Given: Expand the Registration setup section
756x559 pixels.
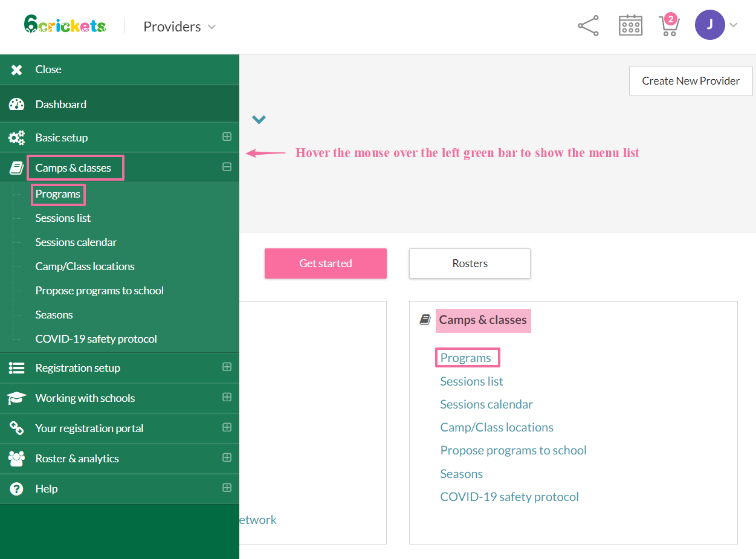Looking at the screenshot, I should 227,367.
